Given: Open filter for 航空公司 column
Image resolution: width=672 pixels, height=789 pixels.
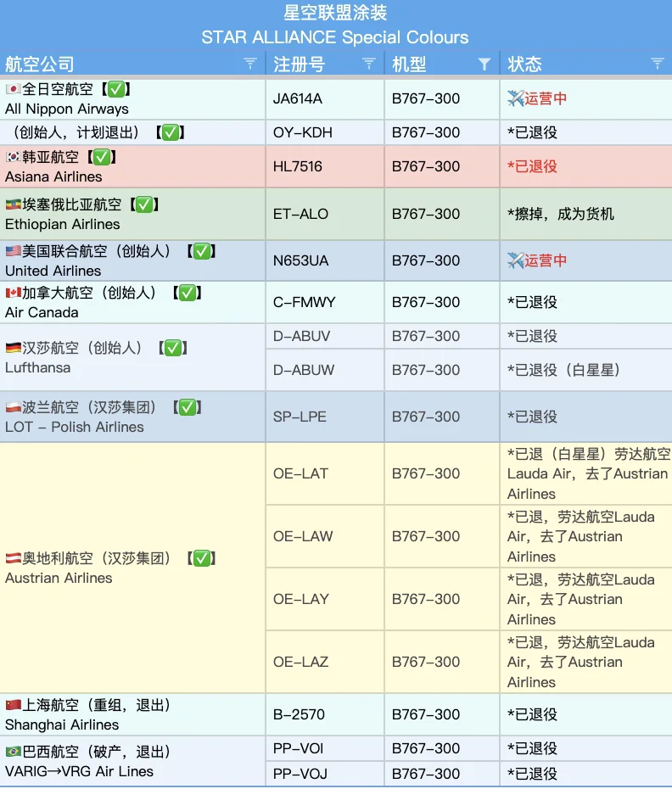Looking at the screenshot, I should (250, 64).
